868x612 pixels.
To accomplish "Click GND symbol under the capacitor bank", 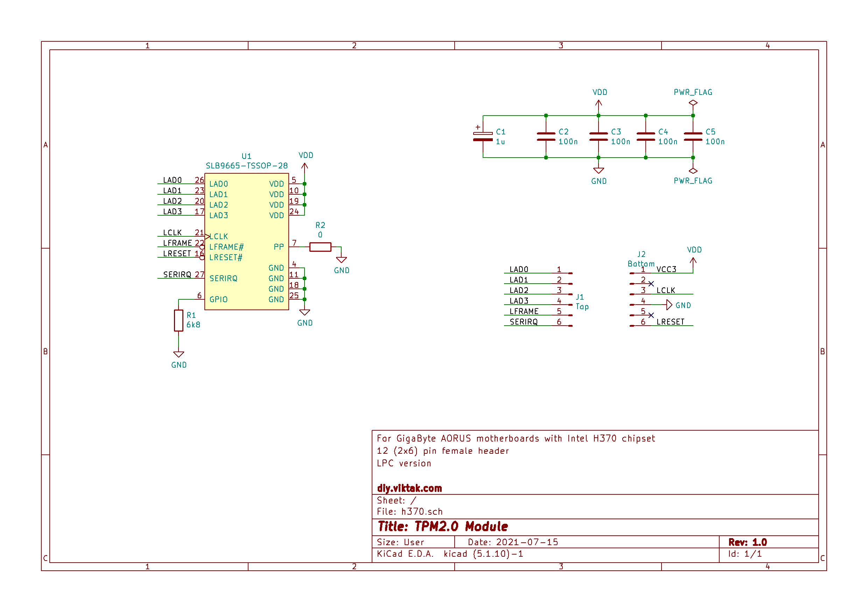I will tap(598, 171).
